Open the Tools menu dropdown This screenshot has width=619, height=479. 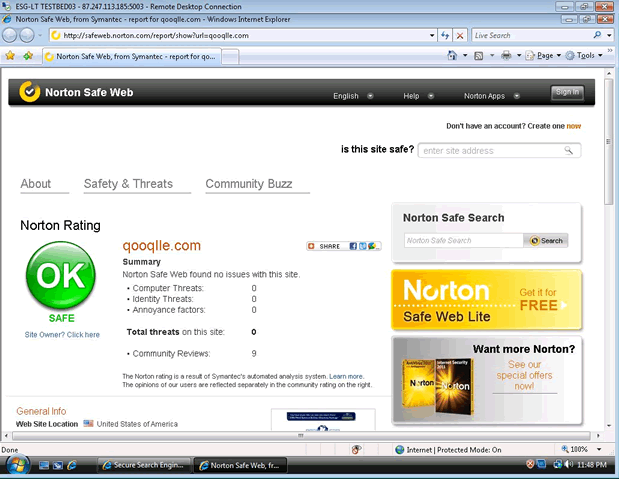tap(586, 56)
